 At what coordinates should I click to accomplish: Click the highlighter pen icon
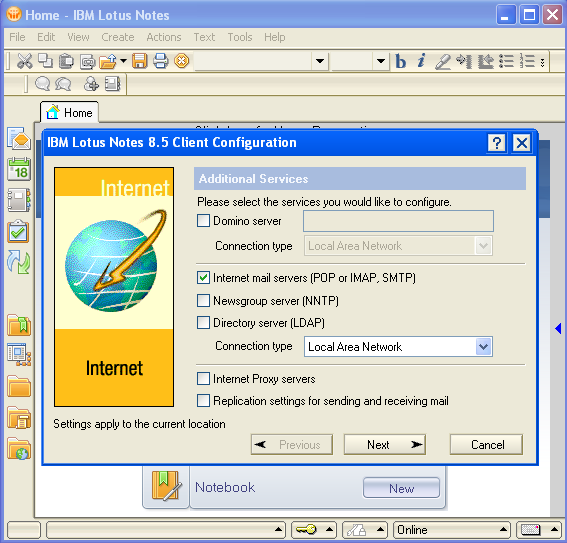442,61
